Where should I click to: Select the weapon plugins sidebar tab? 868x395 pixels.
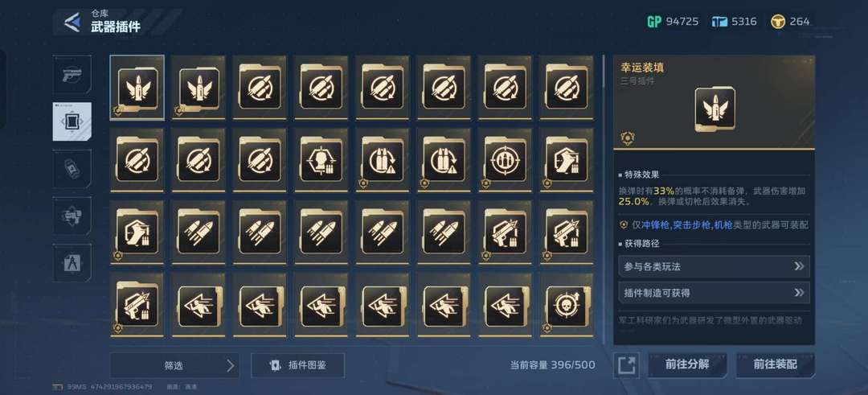tap(72, 121)
